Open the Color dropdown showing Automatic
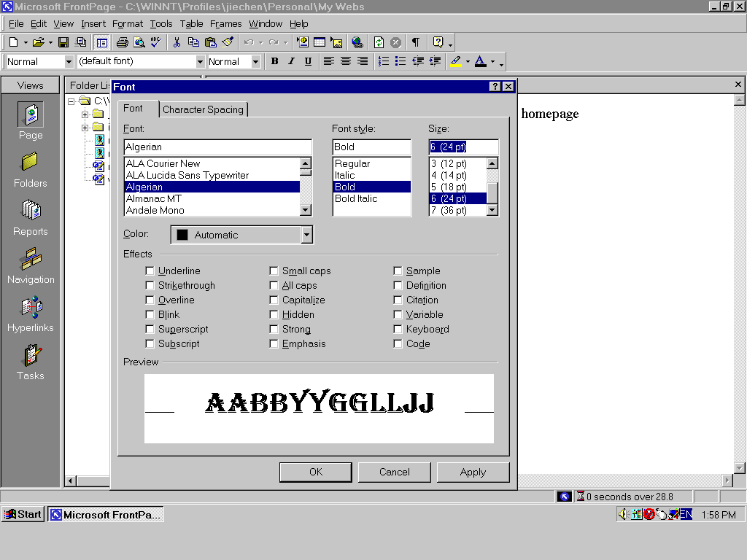Viewport: 747px width, 560px height. [306, 235]
